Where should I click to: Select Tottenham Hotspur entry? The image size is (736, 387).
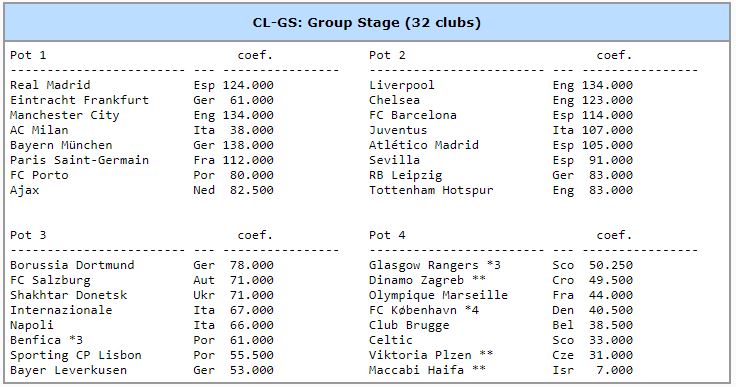click(431, 190)
